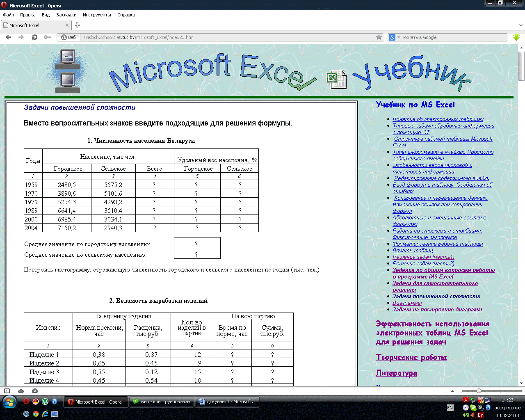
Task: Click the scroll-down arrow of inner frame scrollbar
Action: click(521, 383)
